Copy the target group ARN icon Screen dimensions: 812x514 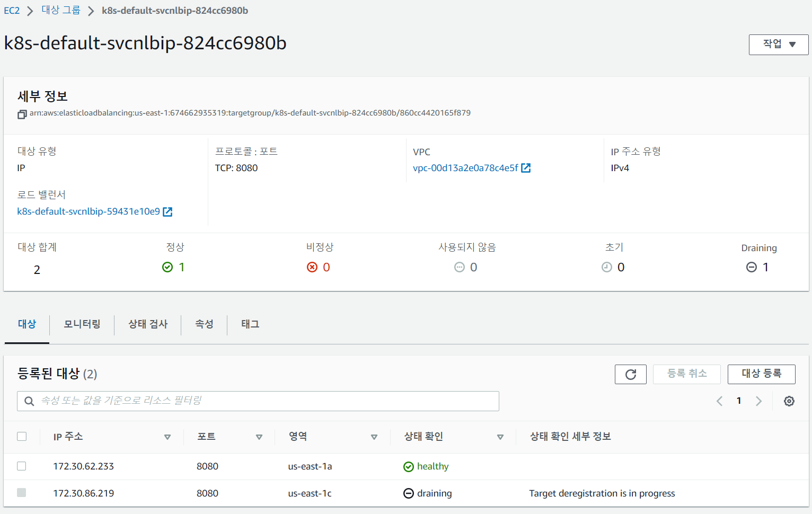[x=22, y=114]
